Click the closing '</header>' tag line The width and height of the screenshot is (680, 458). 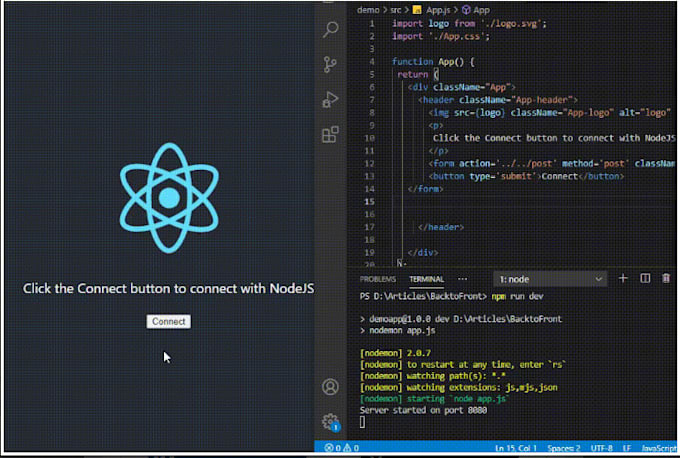pos(441,227)
